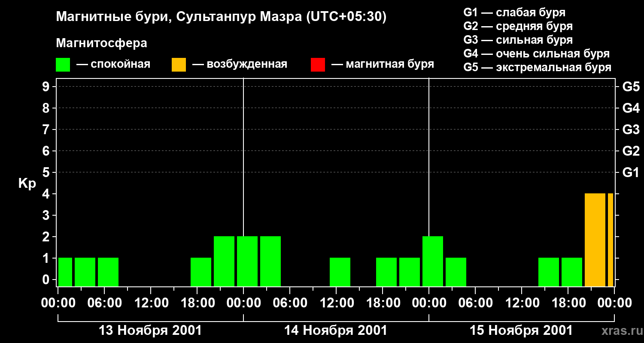Click the '13 Ноября 2001' date label

pyautogui.click(x=150, y=331)
